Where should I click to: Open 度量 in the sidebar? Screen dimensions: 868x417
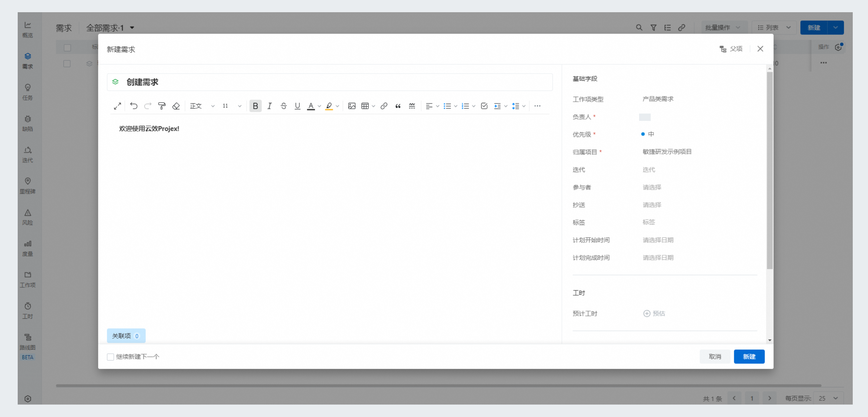(28, 248)
